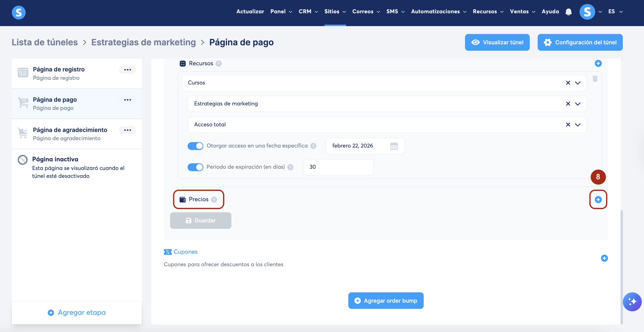Click the plus icon to add Cupones

(604, 258)
